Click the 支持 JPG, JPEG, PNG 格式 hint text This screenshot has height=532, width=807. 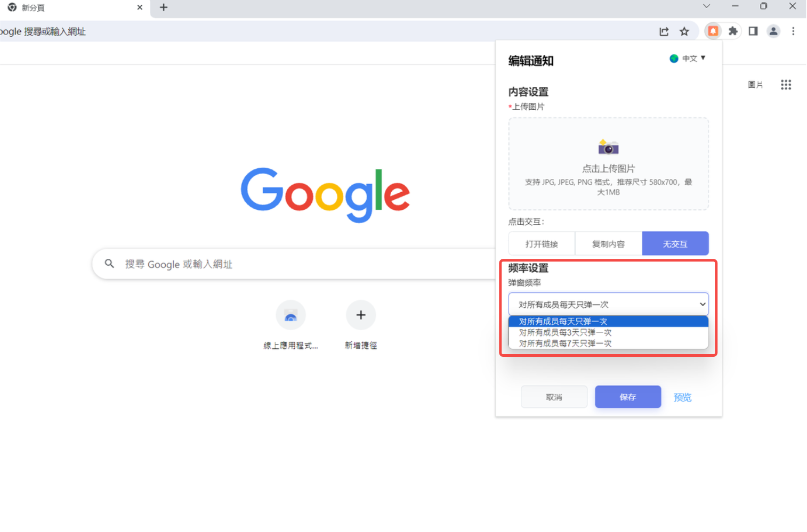[608, 187]
